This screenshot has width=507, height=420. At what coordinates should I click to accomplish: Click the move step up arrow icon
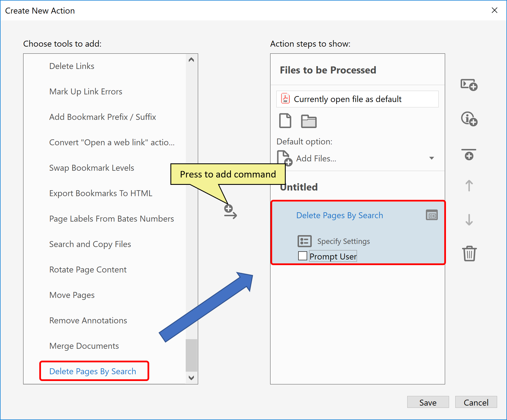coord(469,186)
